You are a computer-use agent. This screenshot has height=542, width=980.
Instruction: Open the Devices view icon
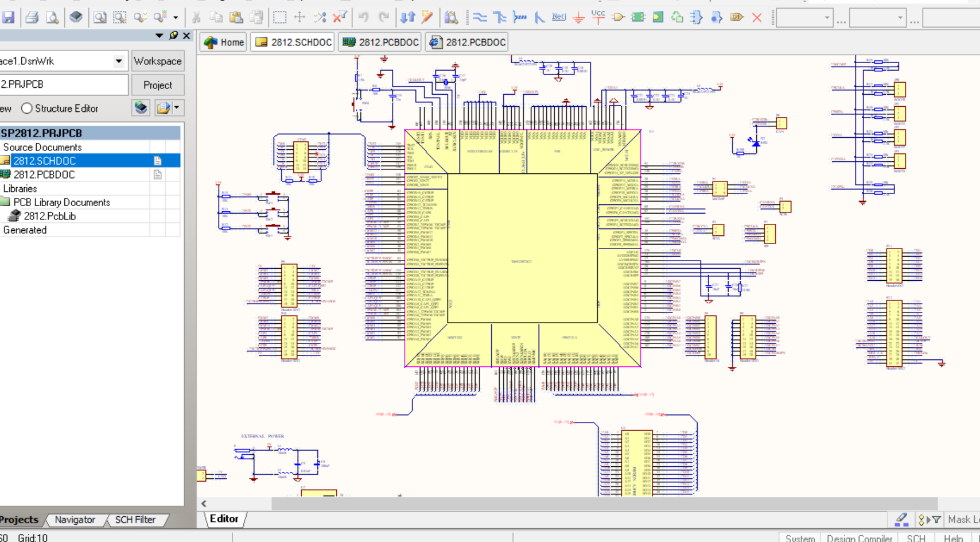click(x=76, y=17)
